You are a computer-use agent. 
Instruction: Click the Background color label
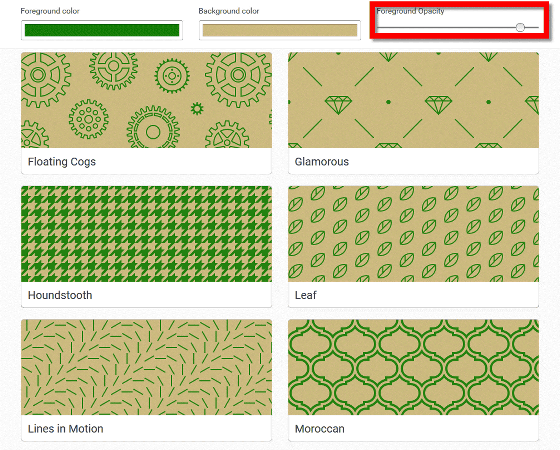[229, 11]
